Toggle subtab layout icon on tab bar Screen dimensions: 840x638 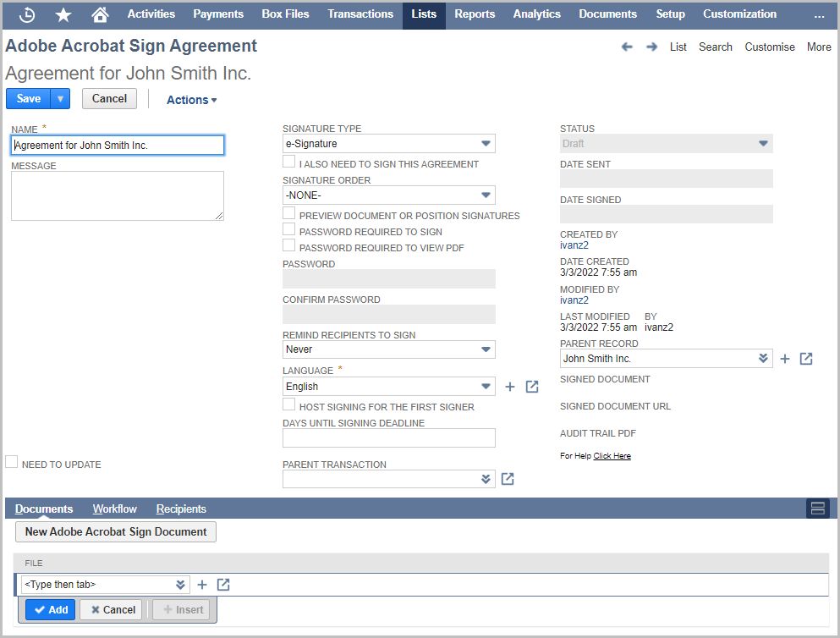pyautogui.click(x=817, y=509)
